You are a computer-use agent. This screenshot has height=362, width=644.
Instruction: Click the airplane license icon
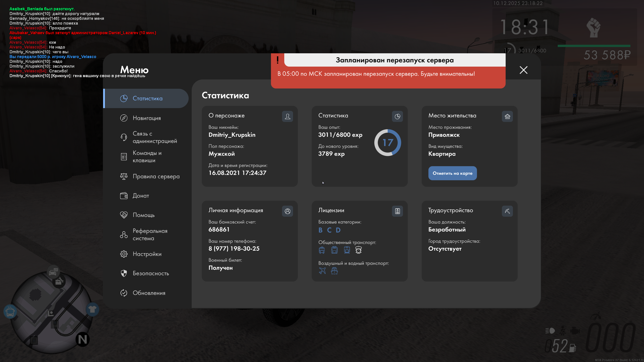pyautogui.click(x=322, y=271)
